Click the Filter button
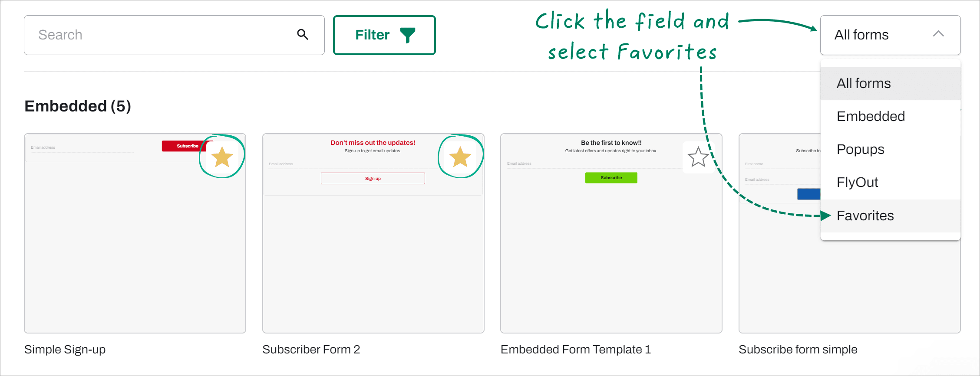 (384, 35)
